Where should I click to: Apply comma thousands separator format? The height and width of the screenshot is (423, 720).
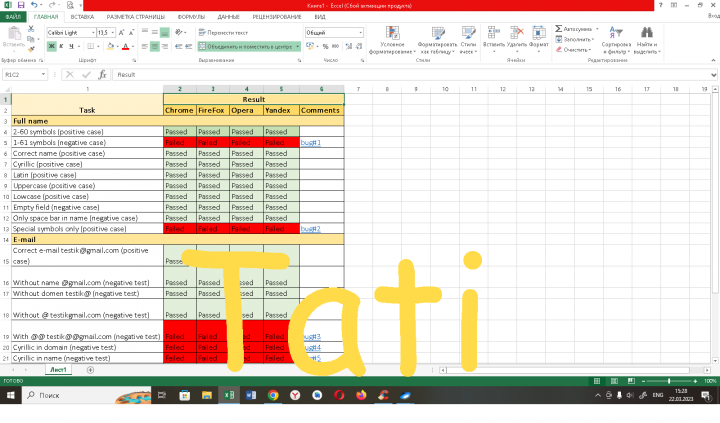(336, 46)
